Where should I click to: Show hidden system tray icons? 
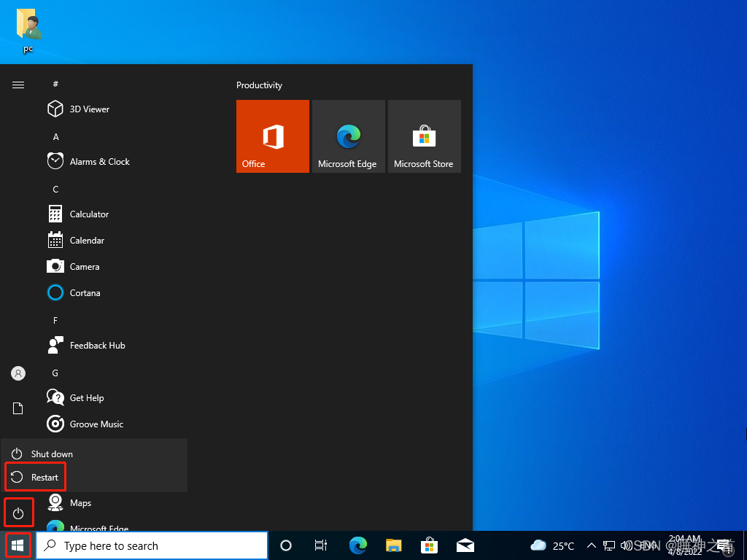click(591, 545)
